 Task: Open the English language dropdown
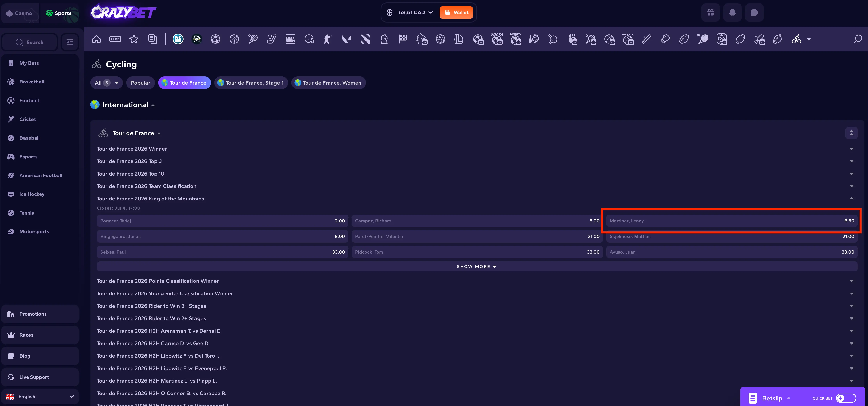40,396
